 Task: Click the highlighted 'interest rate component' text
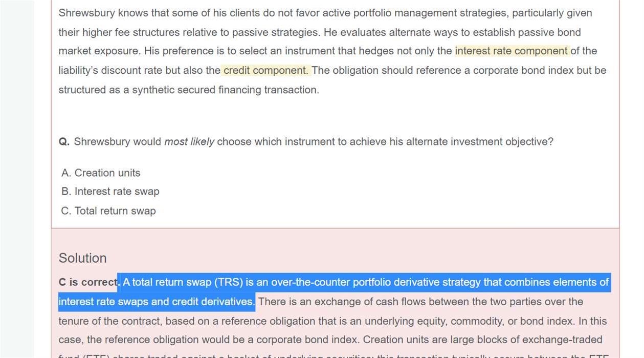coord(511,51)
